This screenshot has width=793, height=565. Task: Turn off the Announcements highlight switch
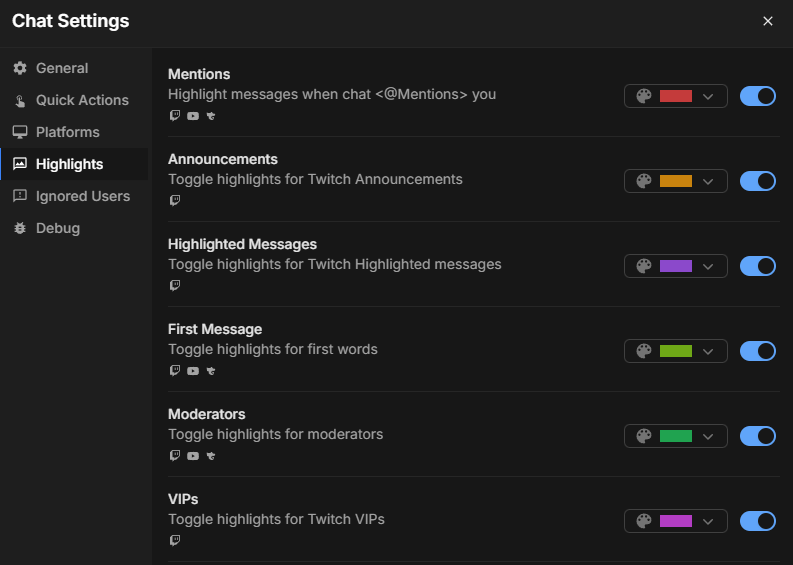(758, 181)
